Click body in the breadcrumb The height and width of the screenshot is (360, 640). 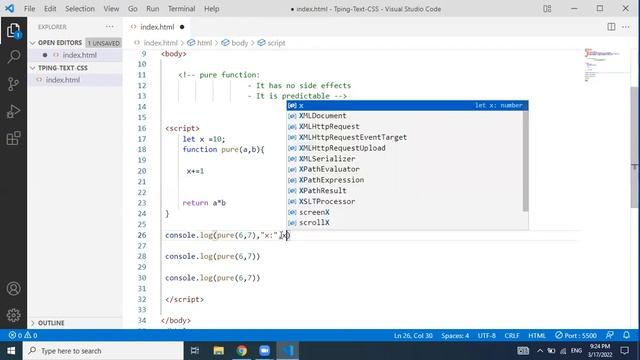click(239, 43)
